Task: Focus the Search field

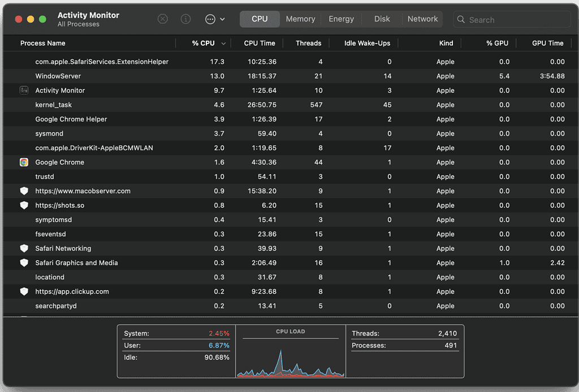Action: pos(512,20)
